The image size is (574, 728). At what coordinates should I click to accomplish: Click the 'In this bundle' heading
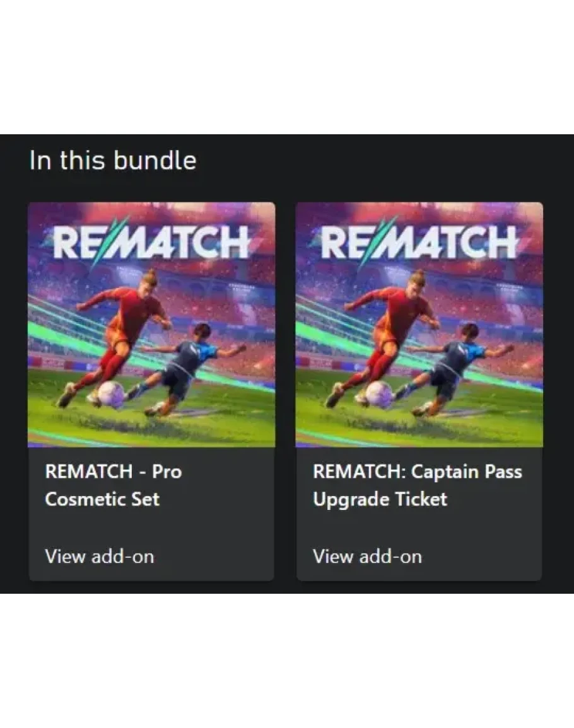coord(113,161)
